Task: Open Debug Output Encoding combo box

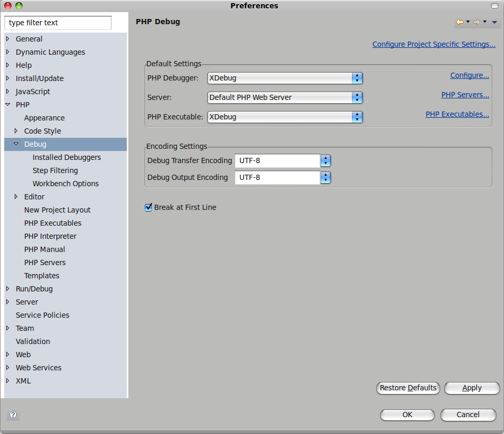Action: (325, 177)
